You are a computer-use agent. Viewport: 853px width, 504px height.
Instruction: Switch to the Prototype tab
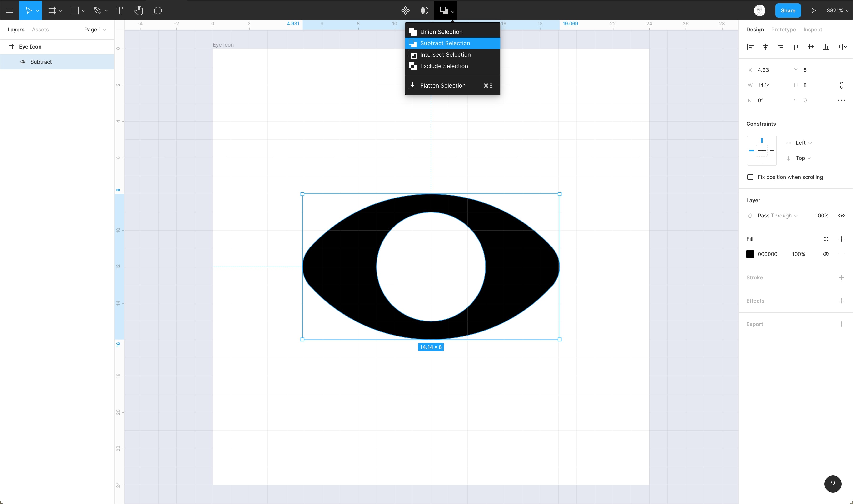point(783,30)
